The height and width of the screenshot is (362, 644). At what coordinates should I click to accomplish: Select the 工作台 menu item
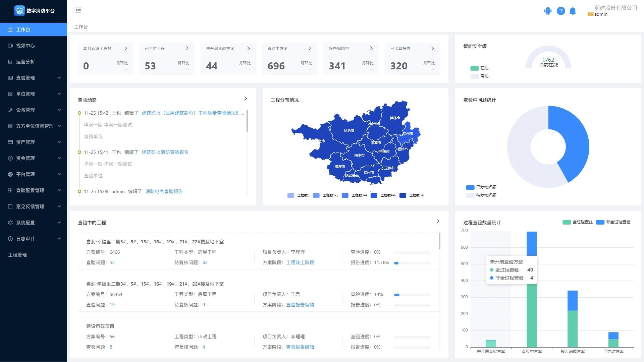coord(23,29)
